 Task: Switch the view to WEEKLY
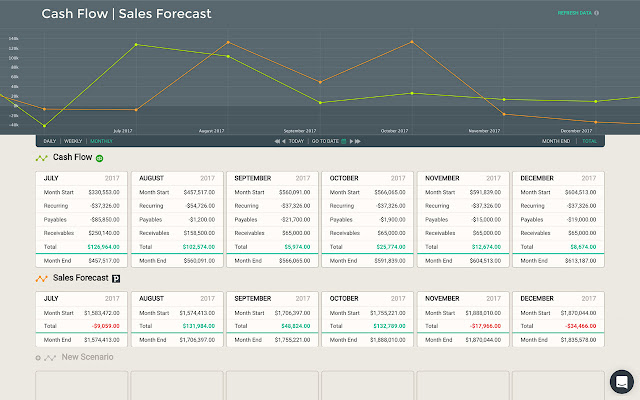click(73, 141)
